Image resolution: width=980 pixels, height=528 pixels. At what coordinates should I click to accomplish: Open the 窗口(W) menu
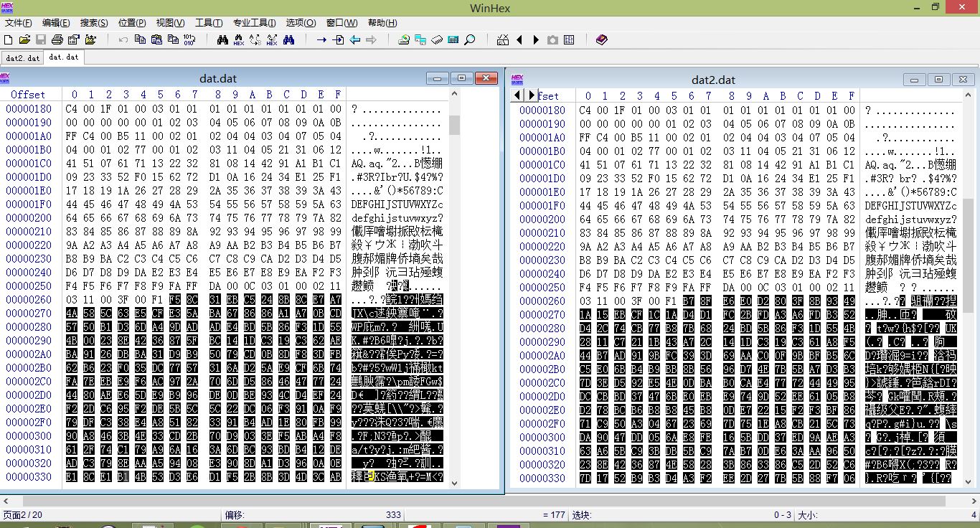click(x=341, y=23)
